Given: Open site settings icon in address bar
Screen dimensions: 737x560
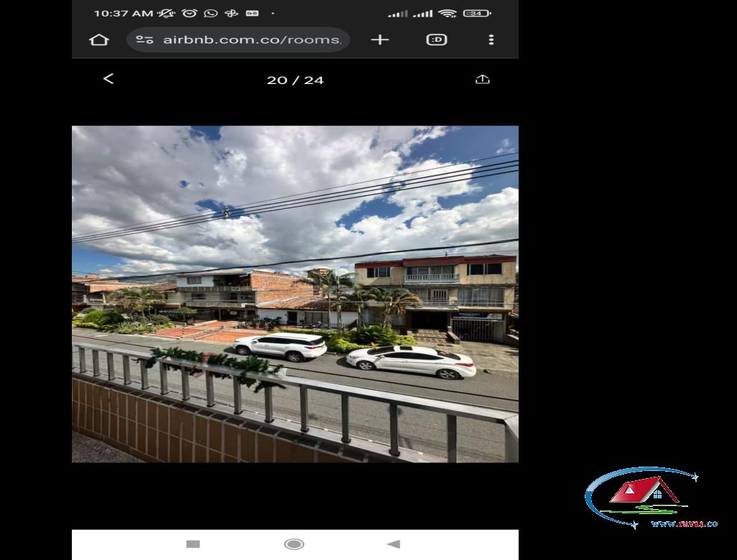Looking at the screenshot, I should tap(144, 40).
